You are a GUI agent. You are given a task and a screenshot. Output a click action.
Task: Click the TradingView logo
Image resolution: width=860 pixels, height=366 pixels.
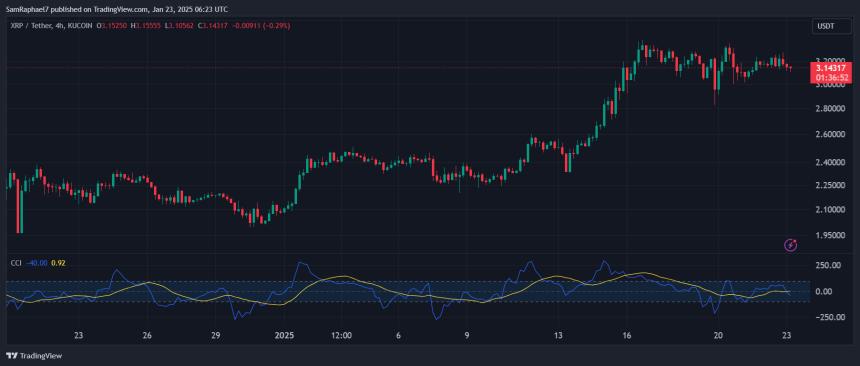[35, 356]
